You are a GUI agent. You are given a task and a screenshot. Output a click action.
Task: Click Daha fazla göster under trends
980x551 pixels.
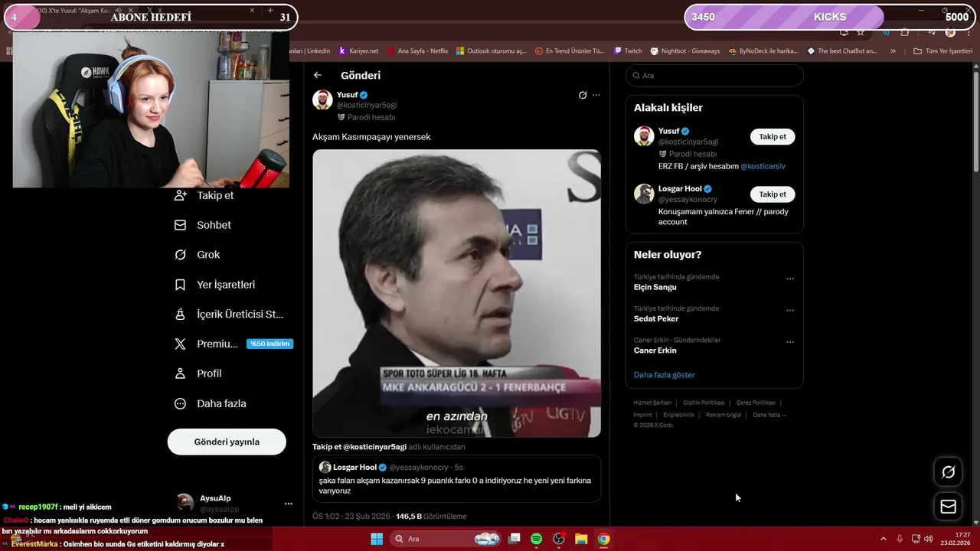coord(665,375)
